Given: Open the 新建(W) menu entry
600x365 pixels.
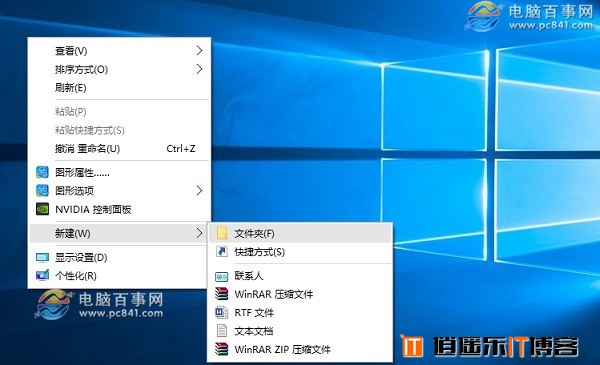Looking at the screenshot, I should pyautogui.click(x=120, y=233).
